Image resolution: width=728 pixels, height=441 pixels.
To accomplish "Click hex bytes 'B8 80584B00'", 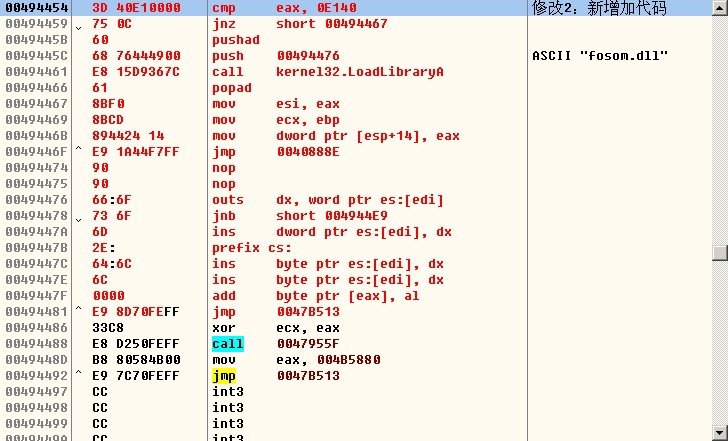I will pos(136,360).
